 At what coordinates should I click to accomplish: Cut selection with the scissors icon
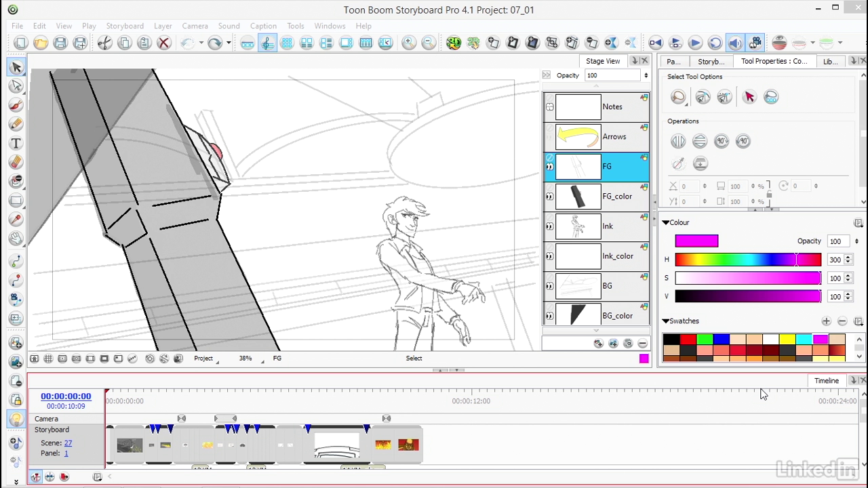click(x=104, y=43)
